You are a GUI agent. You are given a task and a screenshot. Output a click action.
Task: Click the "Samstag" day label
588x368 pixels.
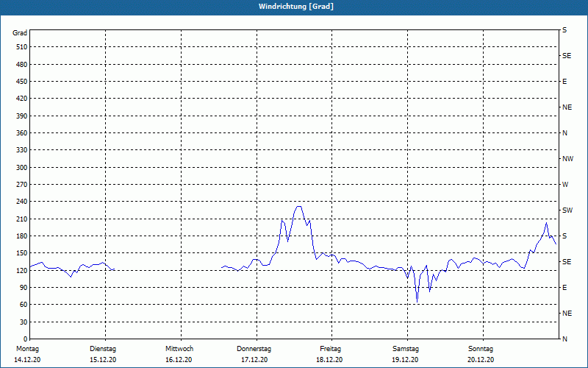(x=406, y=349)
